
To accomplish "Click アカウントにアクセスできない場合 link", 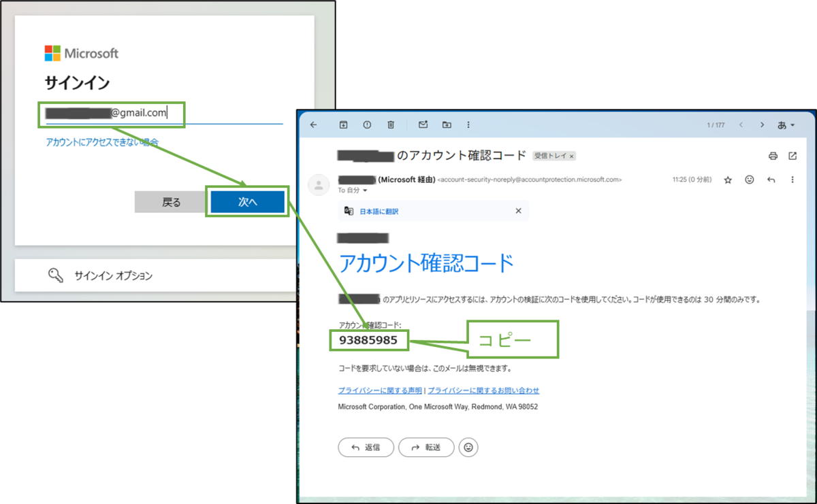I will 102,142.
